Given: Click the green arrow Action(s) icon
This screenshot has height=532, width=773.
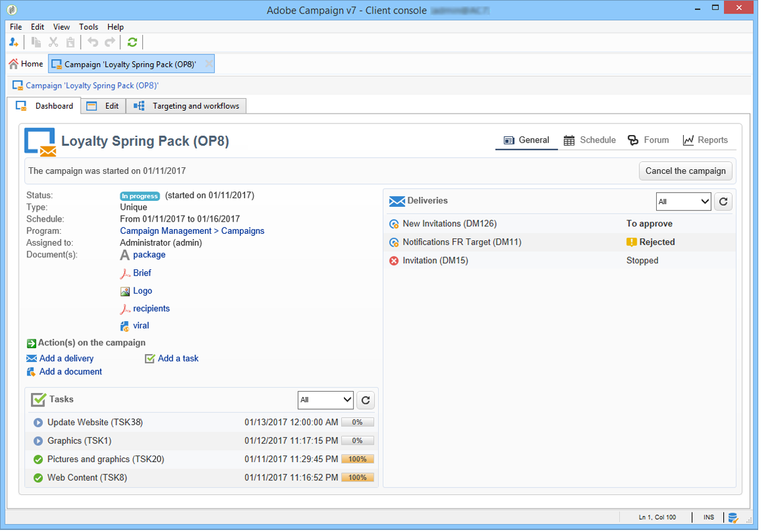Looking at the screenshot, I should 32,343.
